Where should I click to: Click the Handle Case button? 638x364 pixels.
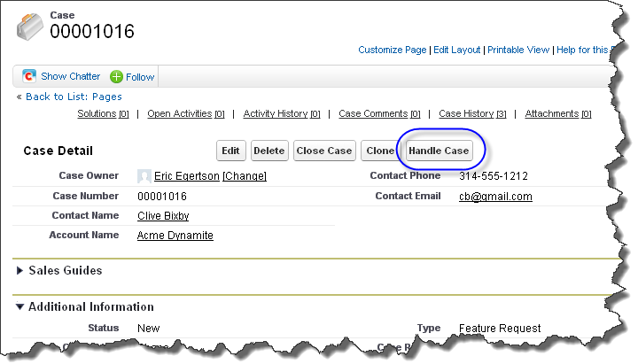tap(439, 151)
